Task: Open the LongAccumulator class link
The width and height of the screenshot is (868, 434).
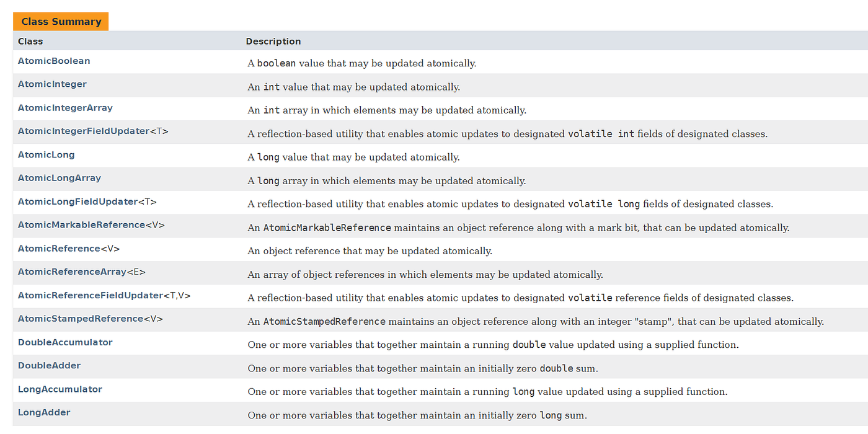Action: point(60,389)
